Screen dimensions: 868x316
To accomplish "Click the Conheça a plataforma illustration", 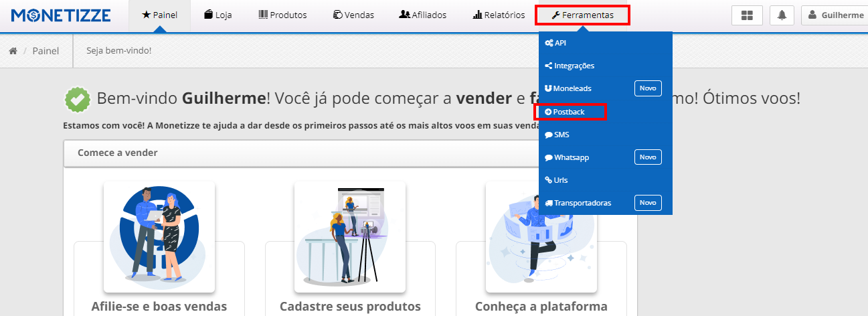I will (541, 237).
